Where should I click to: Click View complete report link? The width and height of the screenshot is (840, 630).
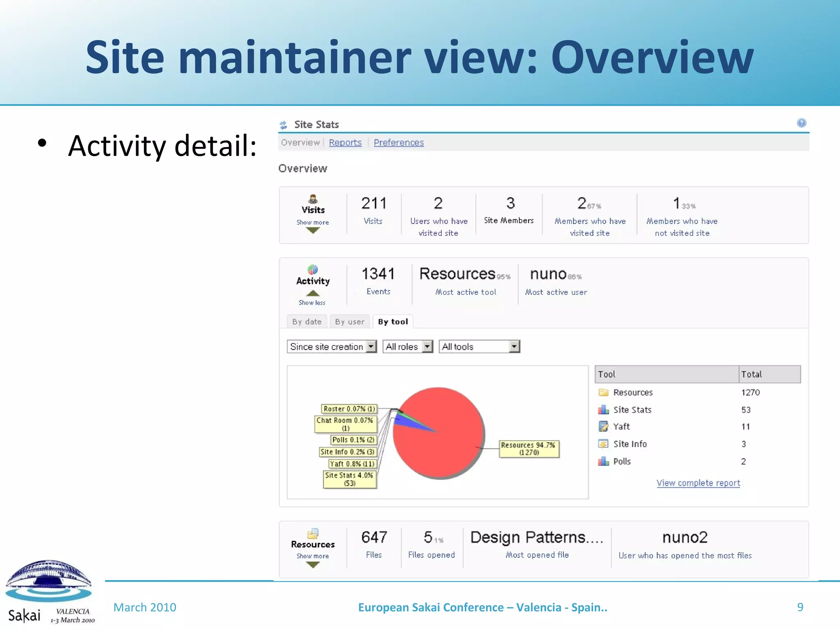pyautogui.click(x=698, y=483)
